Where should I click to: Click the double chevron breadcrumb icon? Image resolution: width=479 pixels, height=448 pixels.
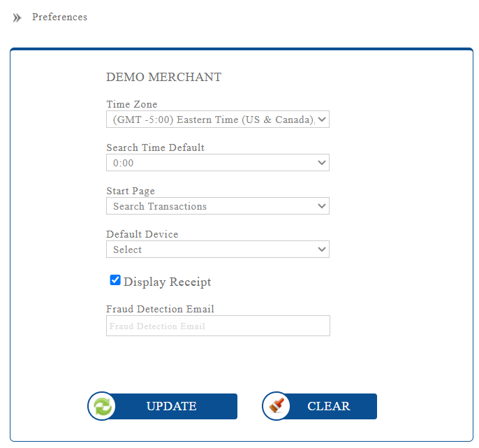(x=17, y=17)
